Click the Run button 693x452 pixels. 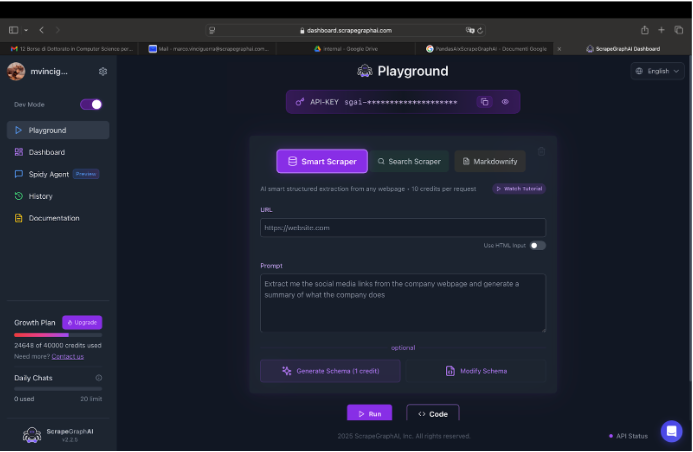[x=369, y=413]
